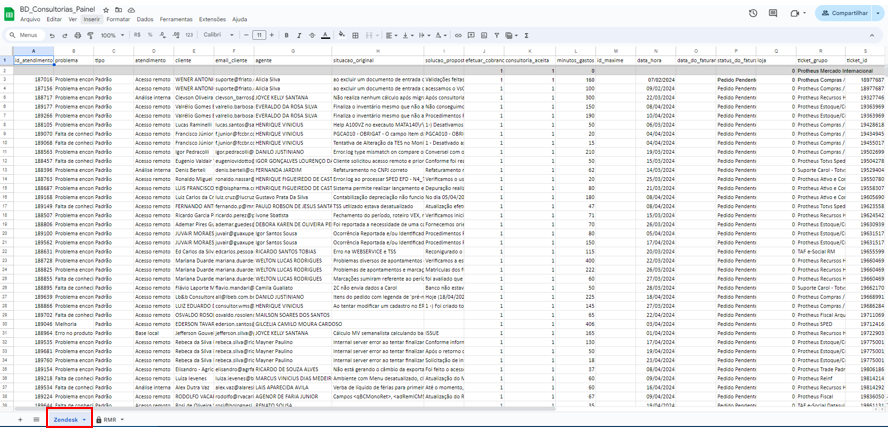Toggle bold formatting

[287, 35]
